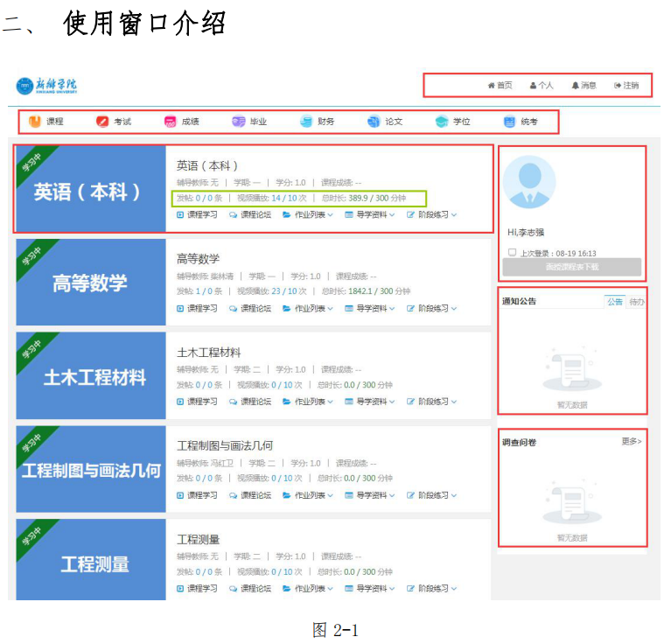664x644 pixels.
Task: Open the 课程 icon in navigation bar
Action: click(x=35, y=122)
